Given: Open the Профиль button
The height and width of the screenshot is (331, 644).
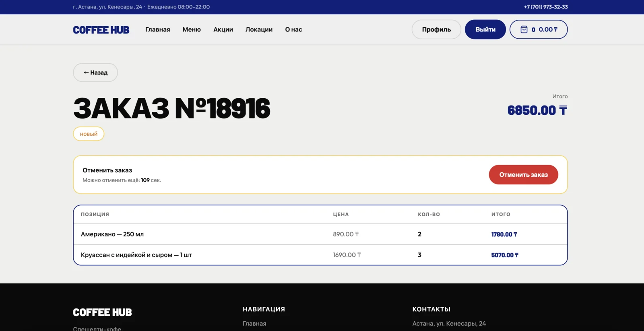Looking at the screenshot, I should [x=436, y=29].
